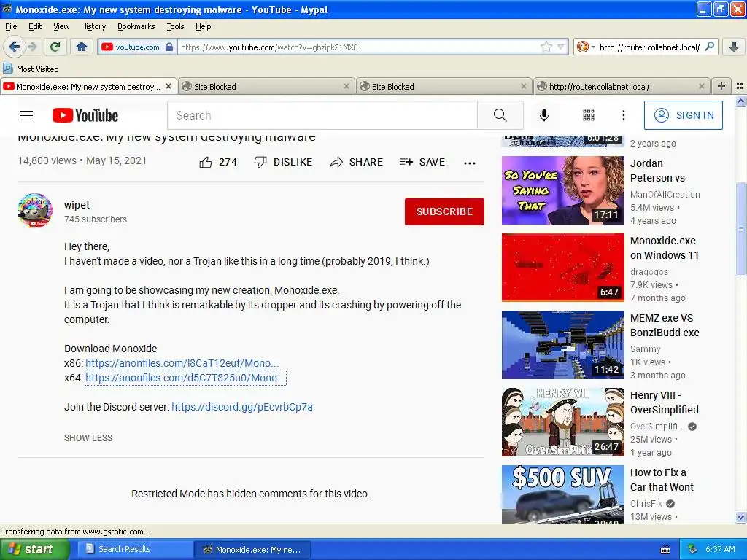Close the router.collabnet.local tab
This screenshot has width=747, height=560.
[x=701, y=86]
